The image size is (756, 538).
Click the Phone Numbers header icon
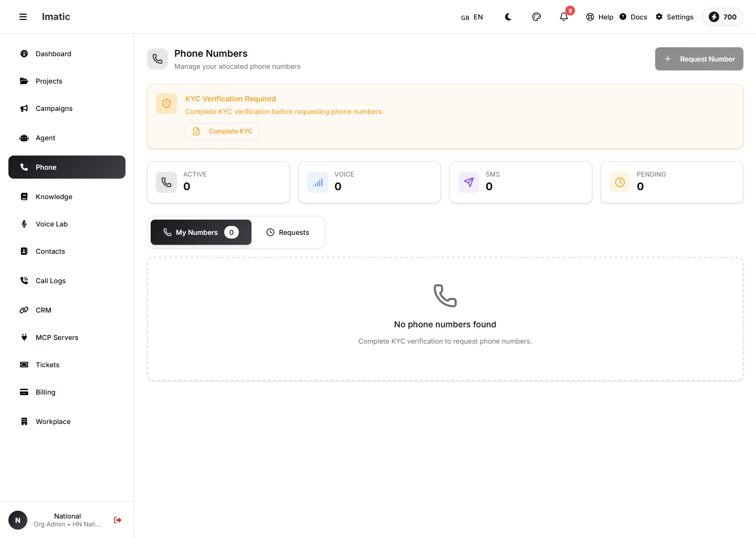(157, 59)
